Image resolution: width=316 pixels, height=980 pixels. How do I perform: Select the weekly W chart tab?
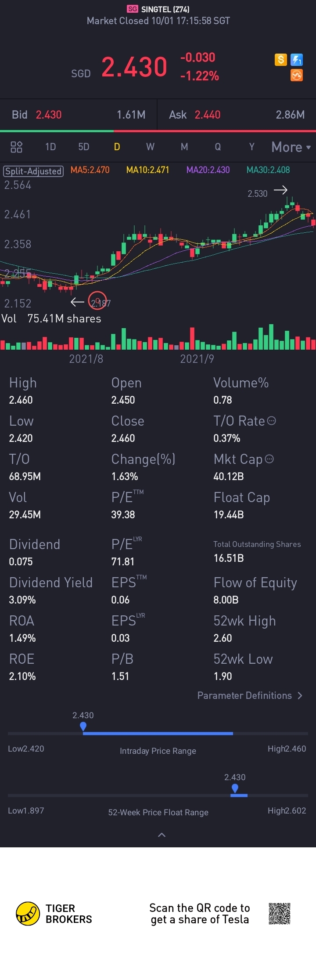(x=150, y=147)
